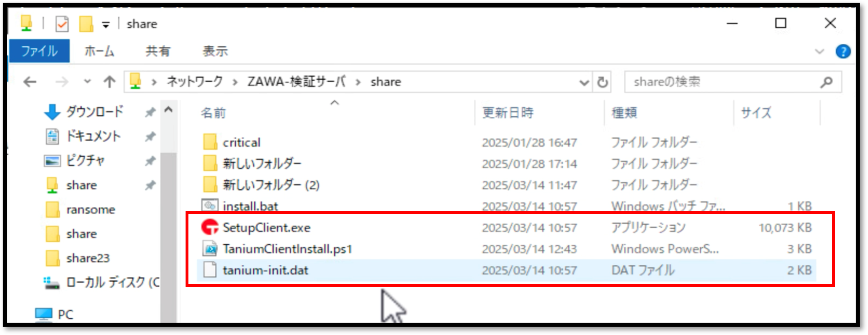Viewport: 868px width, 335px height.
Task: Open the ファイル ribbon tab
Action: 39,51
